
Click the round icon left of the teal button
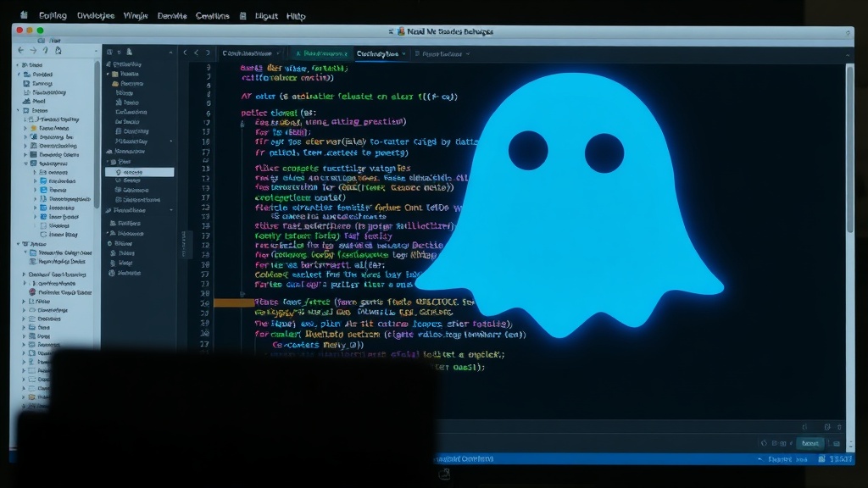764,443
